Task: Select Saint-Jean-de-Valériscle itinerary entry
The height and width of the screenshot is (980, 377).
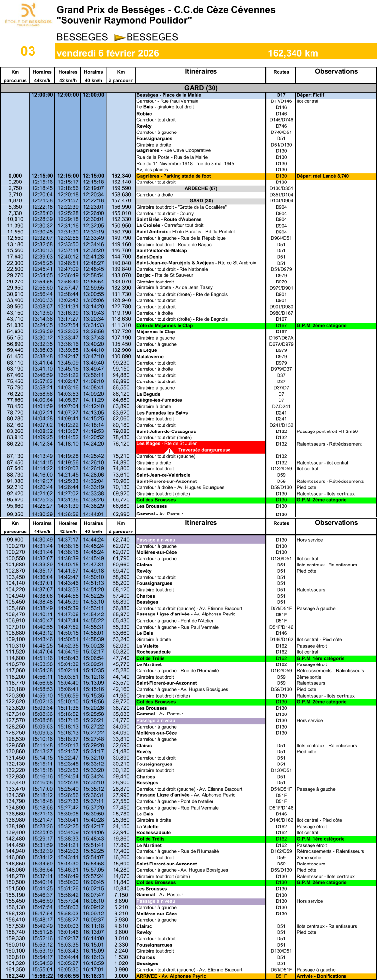Action: (163, 475)
